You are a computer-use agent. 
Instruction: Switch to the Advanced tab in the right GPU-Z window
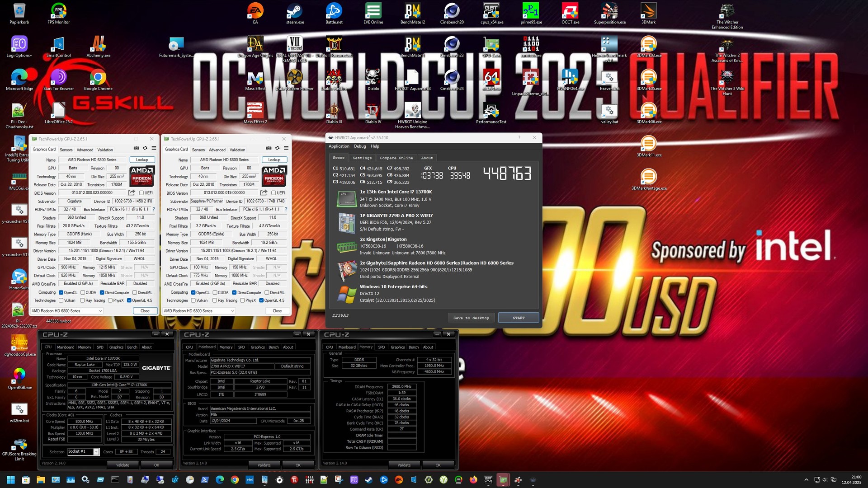coord(217,150)
